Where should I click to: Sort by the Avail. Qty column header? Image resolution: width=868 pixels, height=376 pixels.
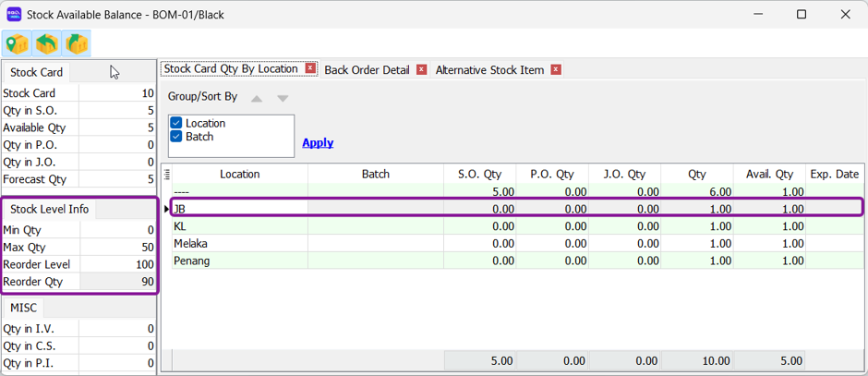tap(769, 175)
